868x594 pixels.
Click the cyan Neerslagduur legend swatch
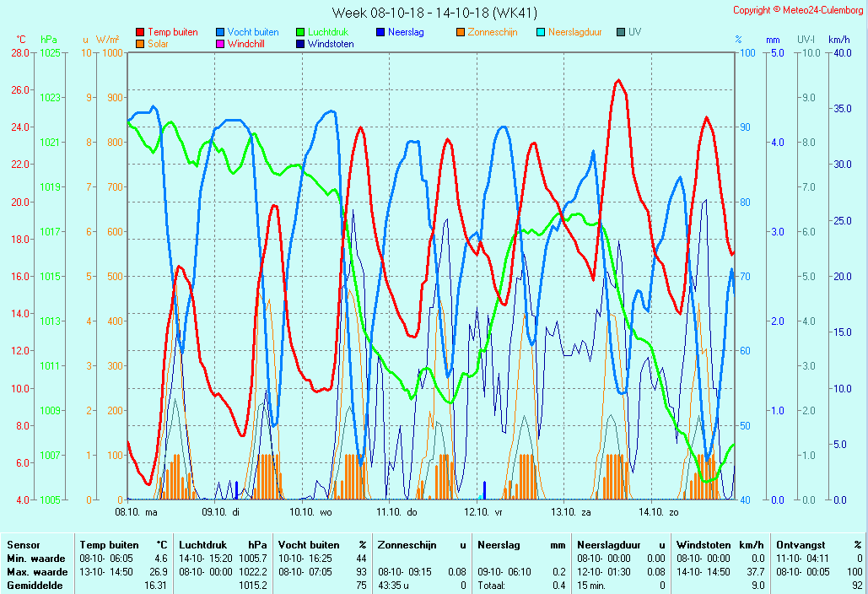click(x=541, y=33)
